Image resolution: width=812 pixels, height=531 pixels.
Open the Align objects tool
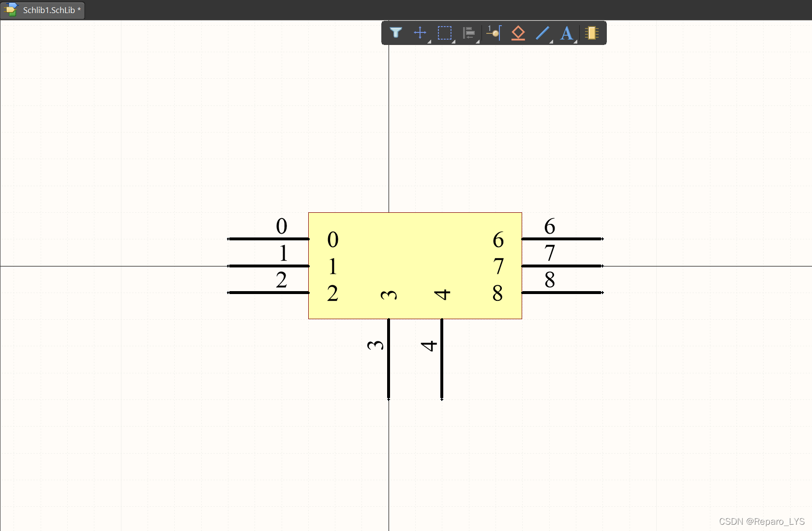pos(469,33)
